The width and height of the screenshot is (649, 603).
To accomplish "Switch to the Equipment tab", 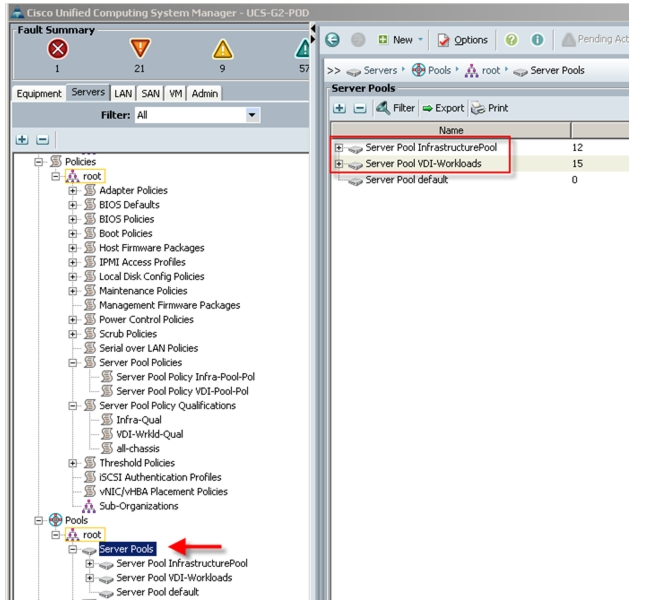I will click(38, 94).
